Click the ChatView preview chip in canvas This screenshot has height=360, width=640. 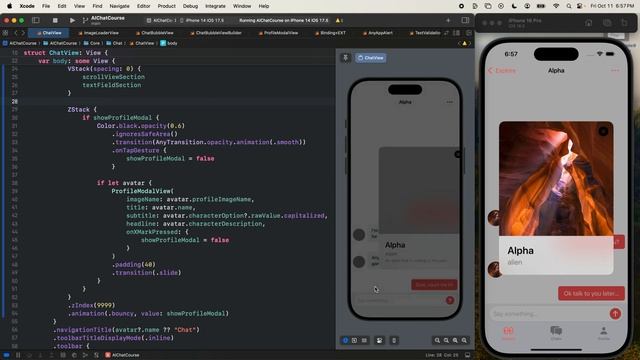coord(371,58)
